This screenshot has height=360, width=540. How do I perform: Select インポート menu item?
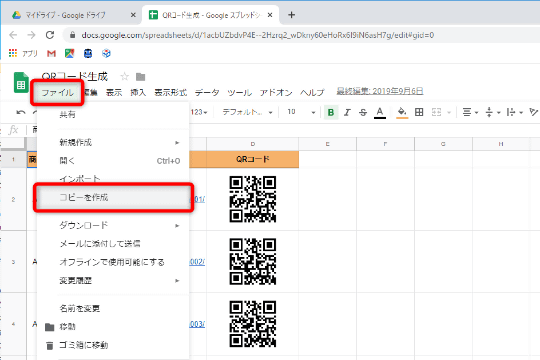pyautogui.click(x=113, y=179)
